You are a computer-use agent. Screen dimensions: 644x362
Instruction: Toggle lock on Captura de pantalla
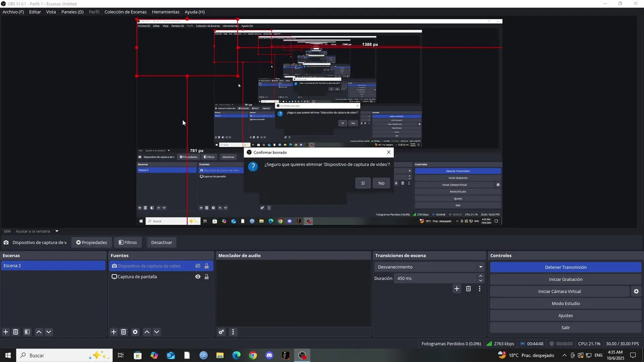click(206, 277)
